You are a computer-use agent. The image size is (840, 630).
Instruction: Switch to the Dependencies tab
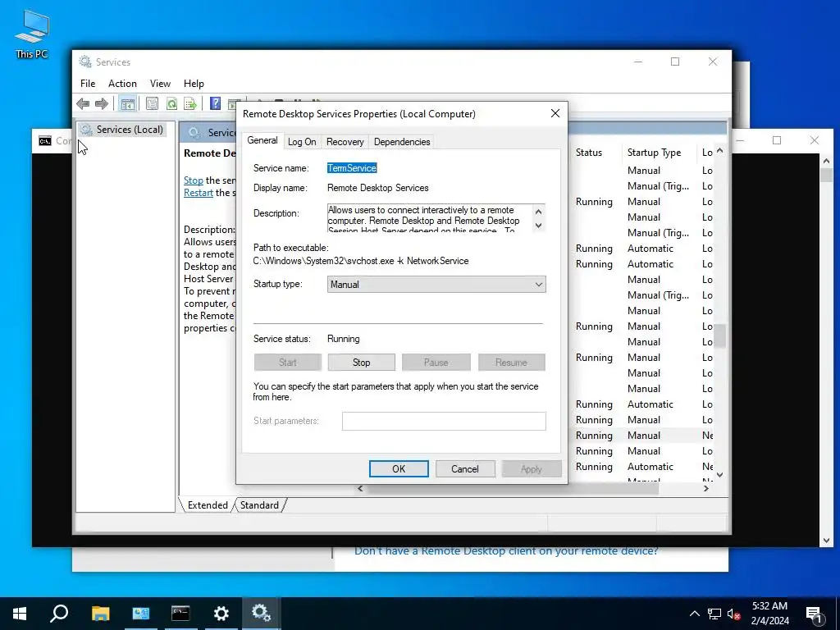point(402,141)
